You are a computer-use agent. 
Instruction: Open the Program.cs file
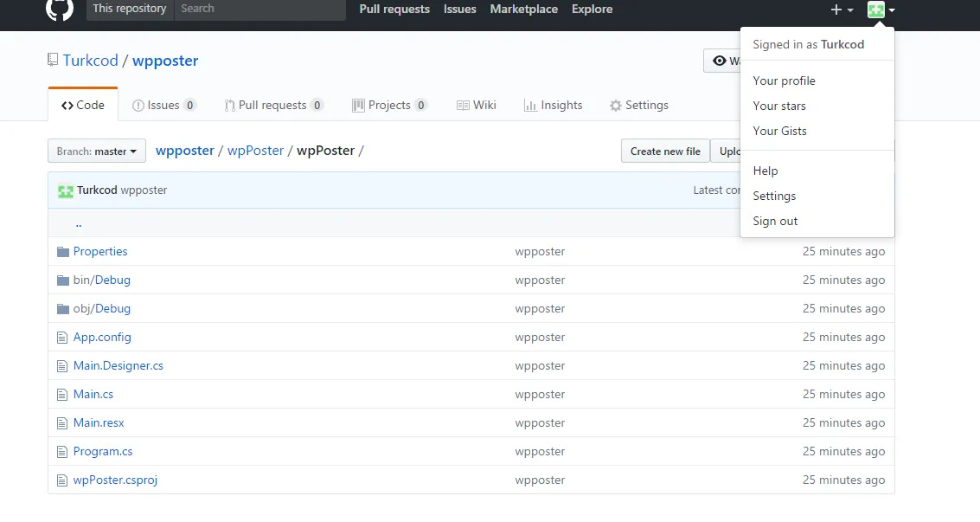[103, 451]
